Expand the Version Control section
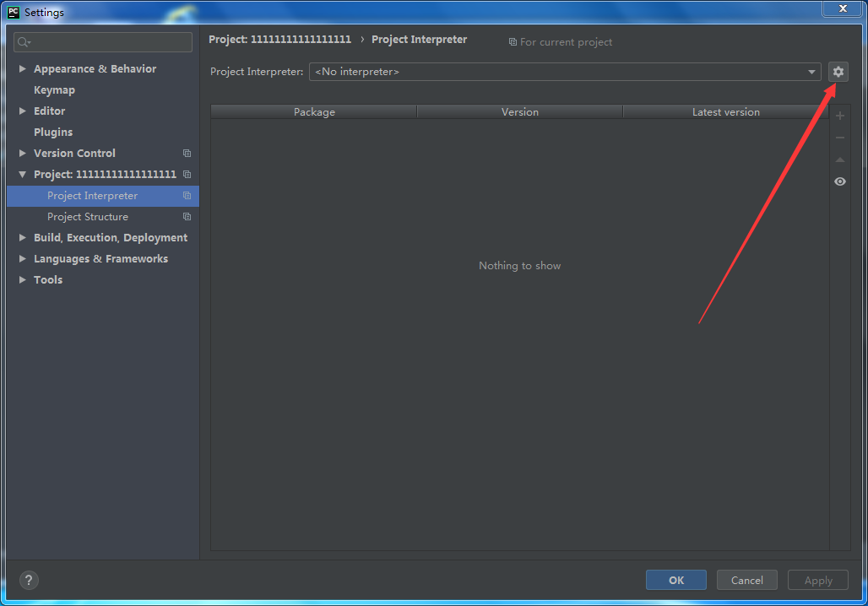 (x=22, y=153)
